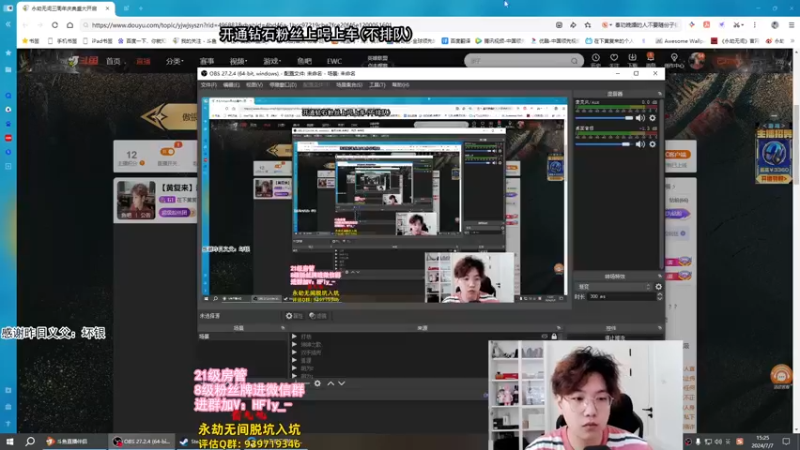Open Douyu download icon
800x450 pixels.
(x=632, y=58)
